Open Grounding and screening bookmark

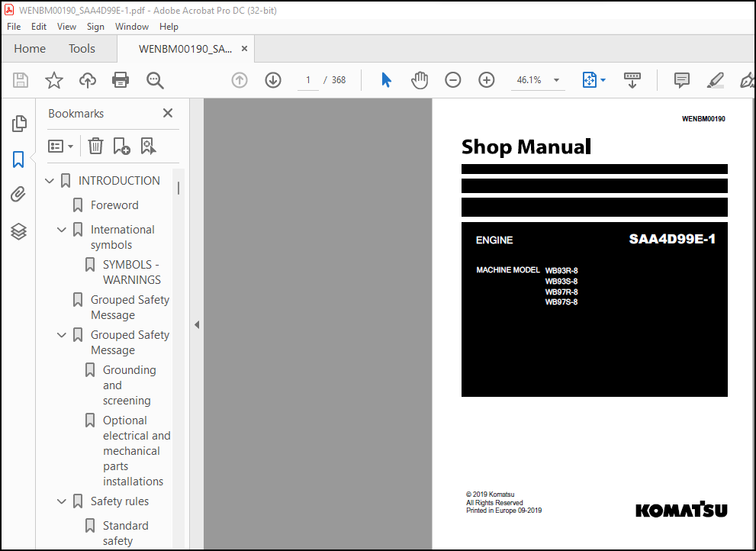129,385
